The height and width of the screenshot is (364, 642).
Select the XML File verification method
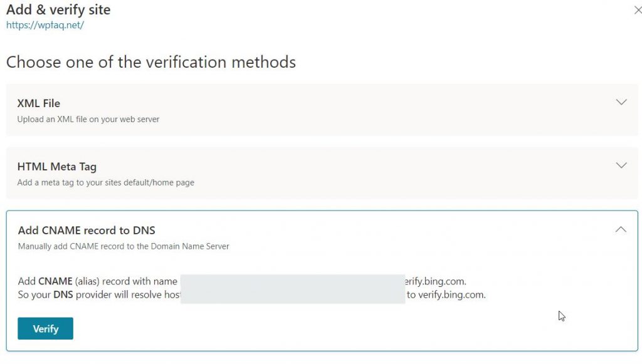click(39, 103)
